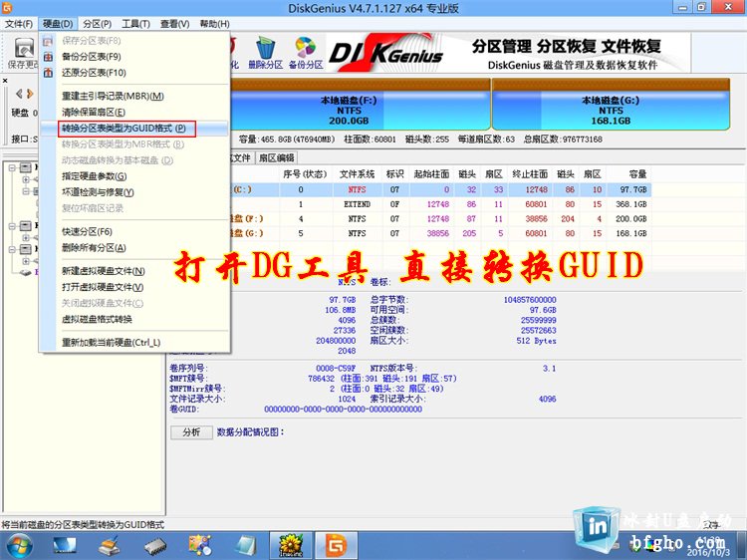Collapse the third disk tree node

pyautogui.click(x=12, y=249)
